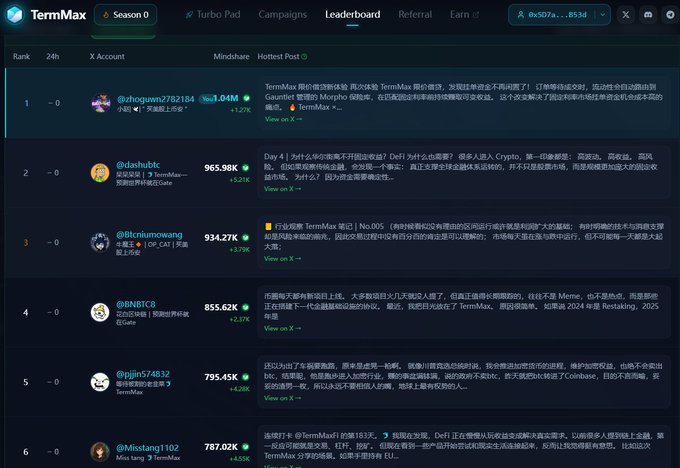Click green badge next to 787.02K
This screenshot has height=468, width=680.
point(245,447)
